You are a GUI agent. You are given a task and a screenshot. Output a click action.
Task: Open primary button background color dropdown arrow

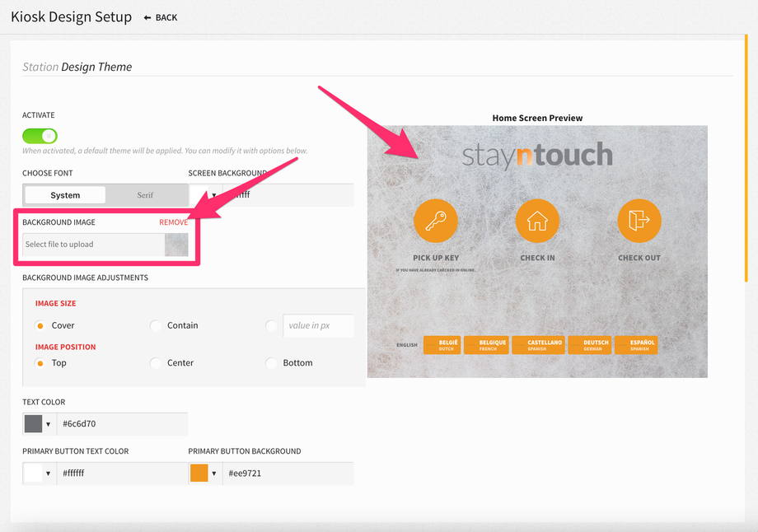(213, 474)
